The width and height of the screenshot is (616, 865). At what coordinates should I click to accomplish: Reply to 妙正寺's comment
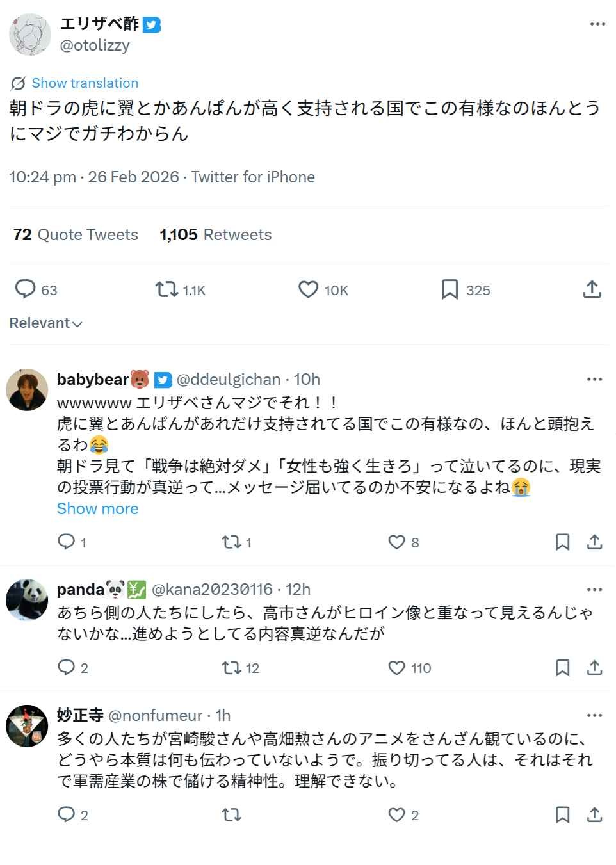tap(67, 814)
